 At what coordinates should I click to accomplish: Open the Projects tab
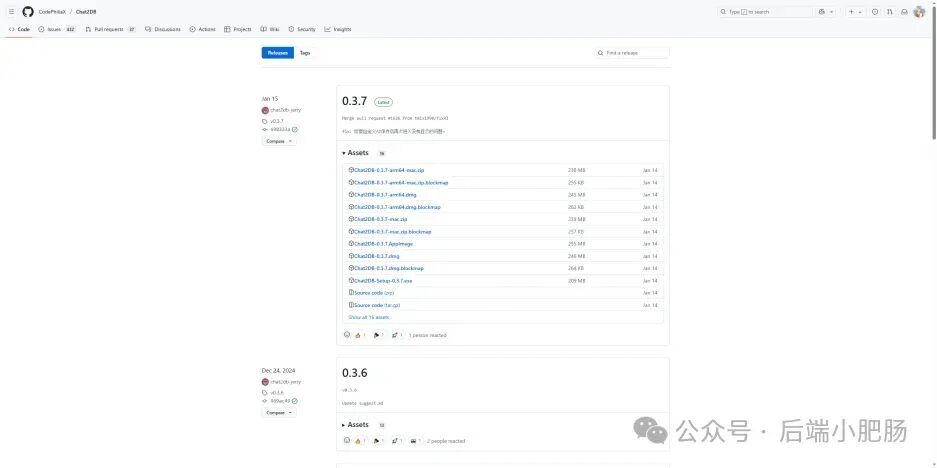[238, 29]
